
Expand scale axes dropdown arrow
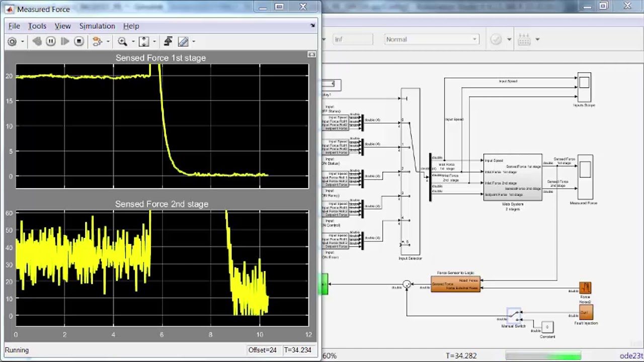point(154,42)
